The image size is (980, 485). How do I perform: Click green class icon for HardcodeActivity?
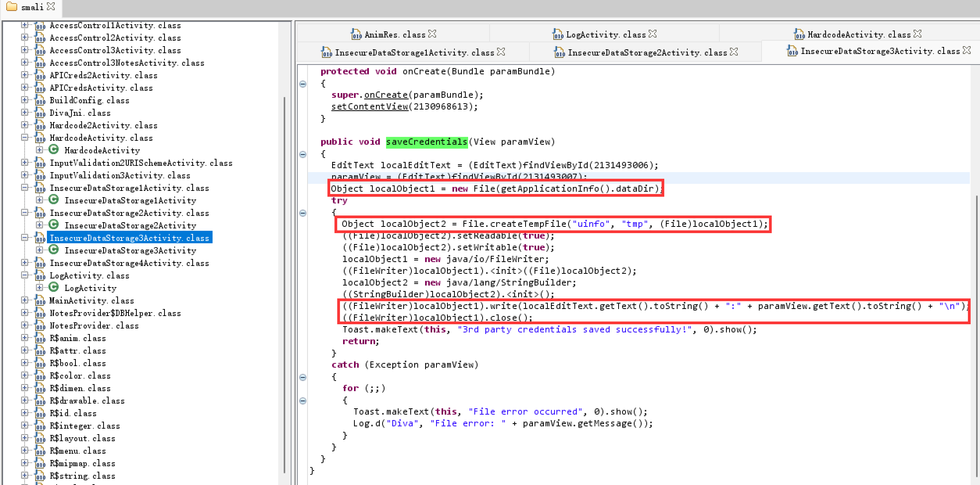pos(54,150)
